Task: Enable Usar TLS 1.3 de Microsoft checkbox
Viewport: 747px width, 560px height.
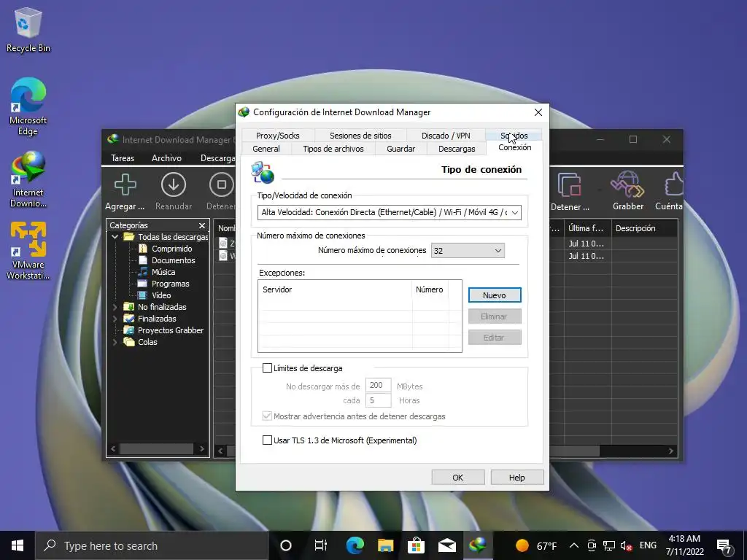Action: pyautogui.click(x=267, y=440)
